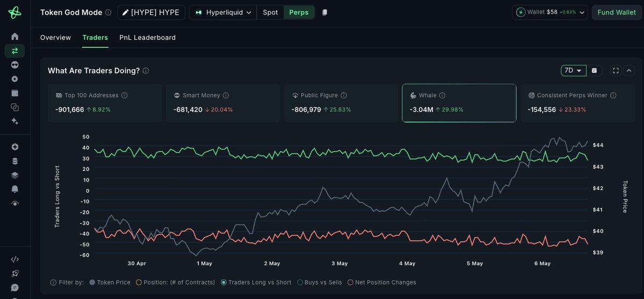Open the stacked coins sidebar icon
The width and height of the screenshot is (644, 299).
pos(15,161)
